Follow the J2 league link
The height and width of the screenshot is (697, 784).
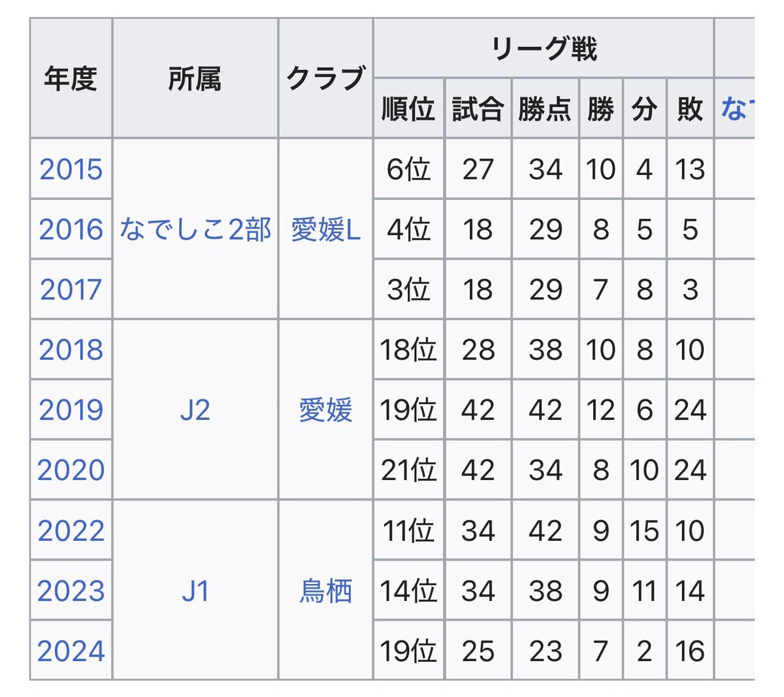pos(195,410)
